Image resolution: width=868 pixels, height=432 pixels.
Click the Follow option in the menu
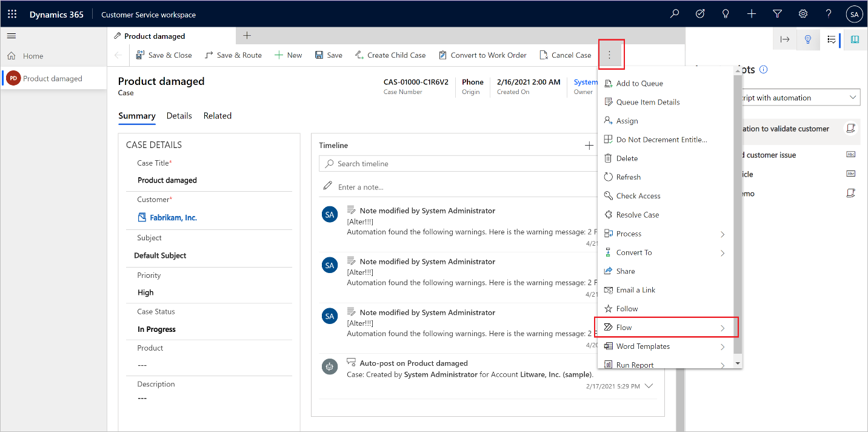(626, 308)
